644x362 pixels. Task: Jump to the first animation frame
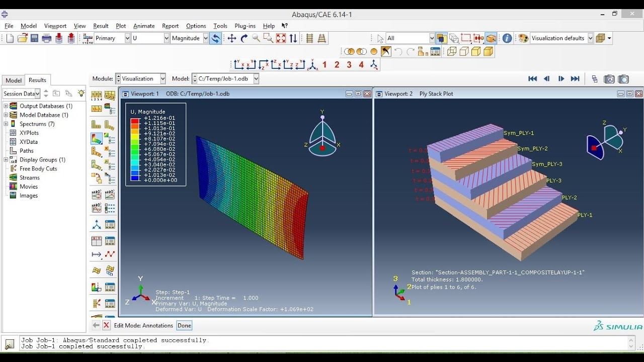(x=532, y=79)
